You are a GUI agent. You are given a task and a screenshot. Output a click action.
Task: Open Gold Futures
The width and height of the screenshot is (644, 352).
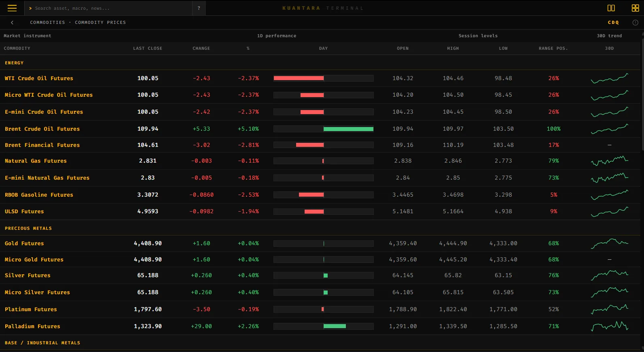click(x=24, y=244)
